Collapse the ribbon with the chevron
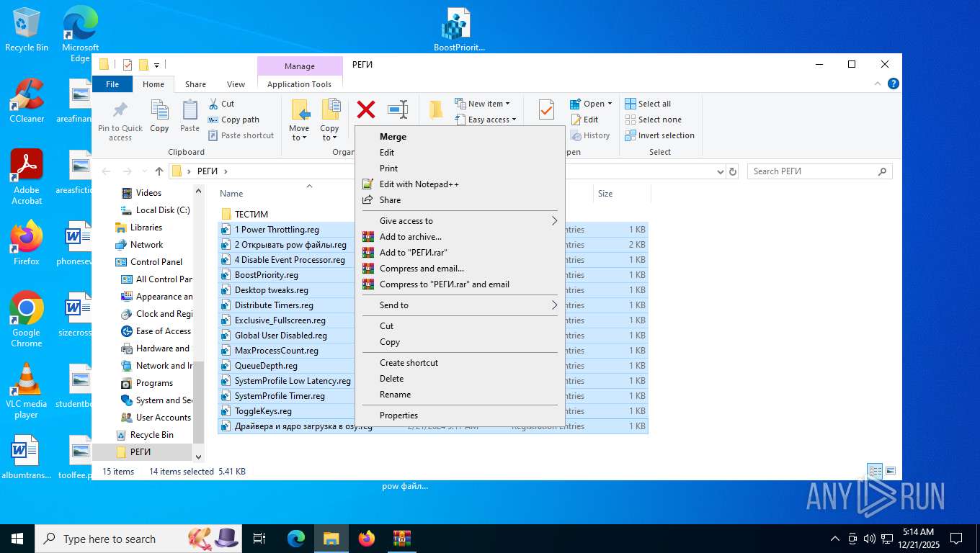This screenshot has width=980, height=553. (x=878, y=84)
